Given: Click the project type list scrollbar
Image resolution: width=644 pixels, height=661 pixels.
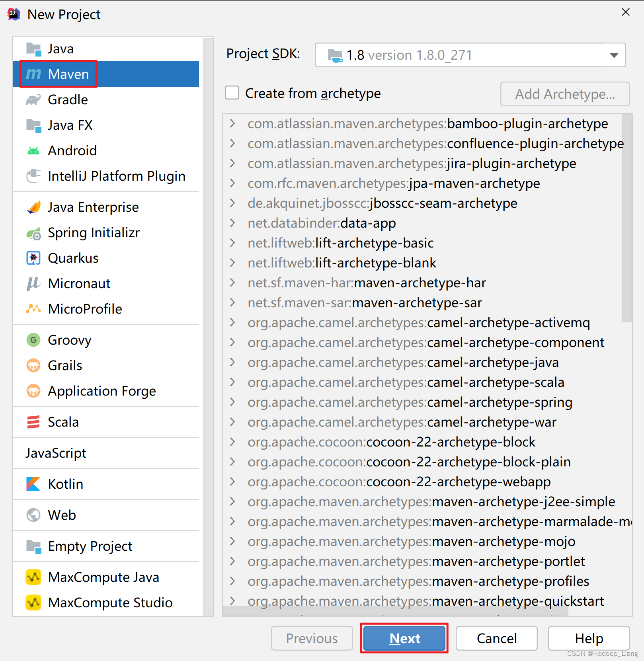Looking at the screenshot, I should 208,326.
